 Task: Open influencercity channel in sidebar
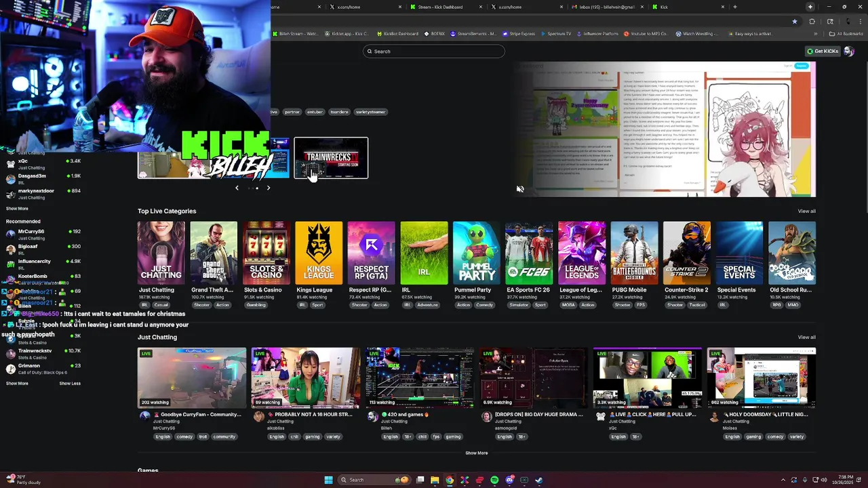coord(43,264)
